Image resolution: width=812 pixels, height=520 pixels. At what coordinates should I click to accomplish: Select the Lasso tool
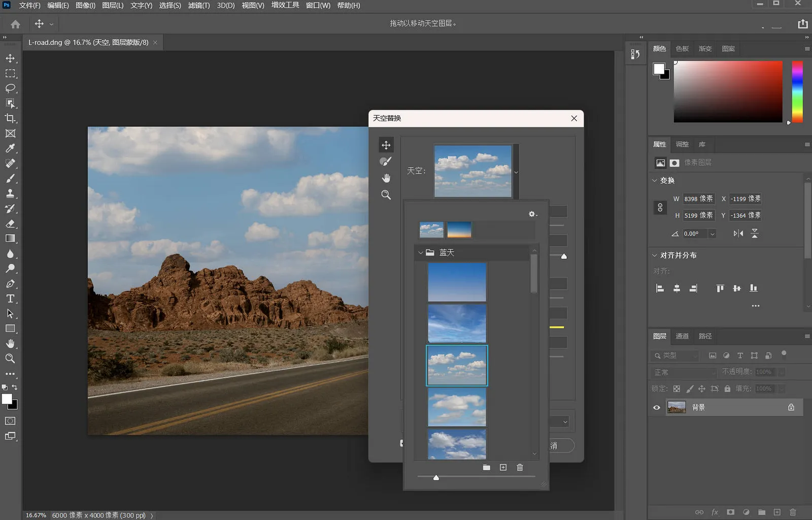pos(10,88)
